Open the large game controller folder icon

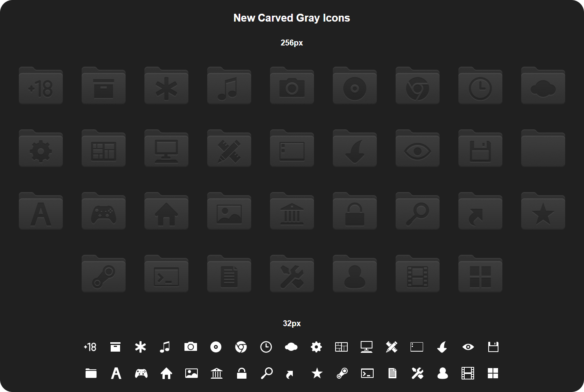104,211
